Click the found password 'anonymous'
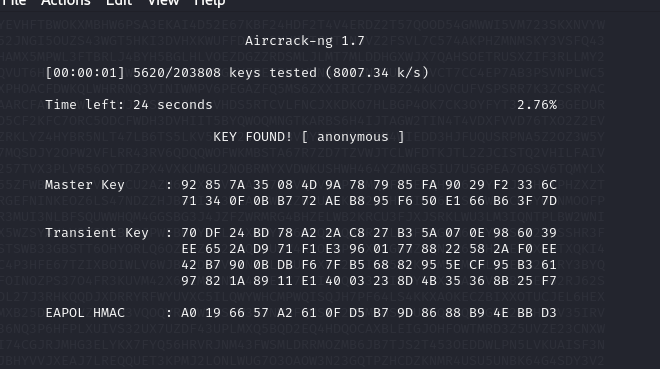Screen dimensions: 660x369 click(x=353, y=137)
